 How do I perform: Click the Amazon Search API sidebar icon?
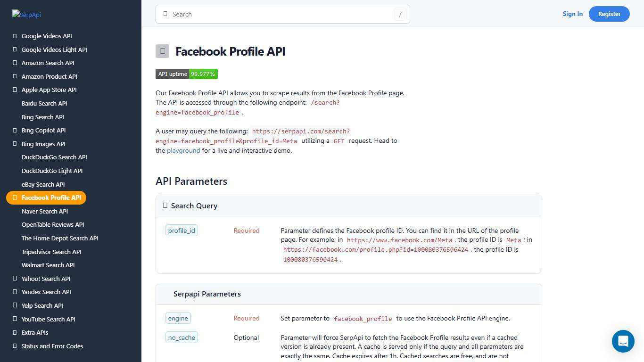pyautogui.click(x=15, y=63)
